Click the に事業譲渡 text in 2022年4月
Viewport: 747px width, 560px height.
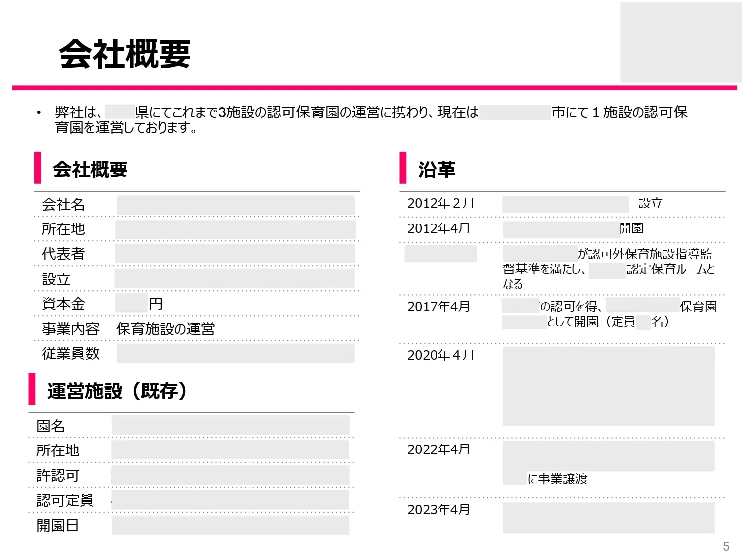(559, 479)
